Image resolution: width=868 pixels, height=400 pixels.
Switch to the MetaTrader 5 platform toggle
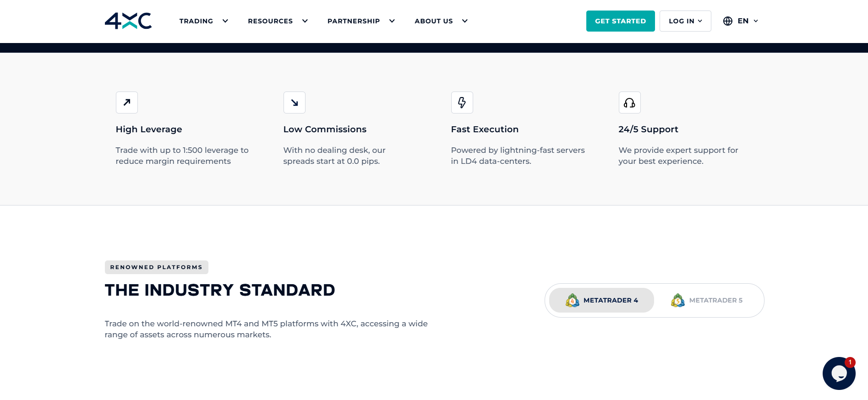[707, 300]
